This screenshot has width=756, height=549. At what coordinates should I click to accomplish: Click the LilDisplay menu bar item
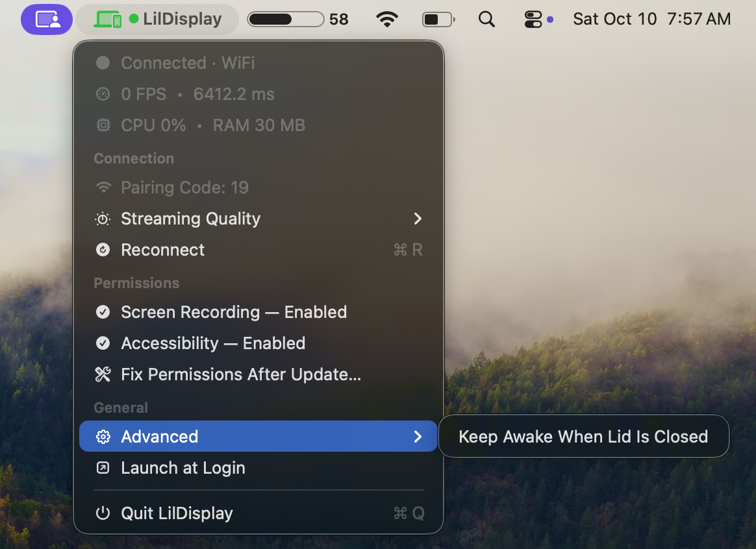pyautogui.click(x=157, y=19)
